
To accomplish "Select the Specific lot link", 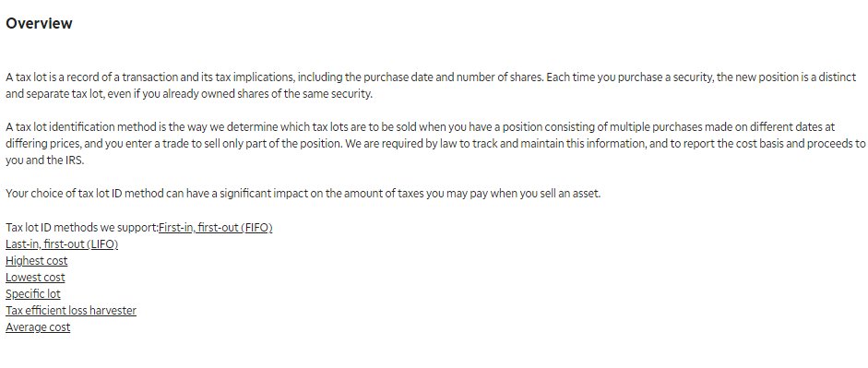I will (33, 294).
